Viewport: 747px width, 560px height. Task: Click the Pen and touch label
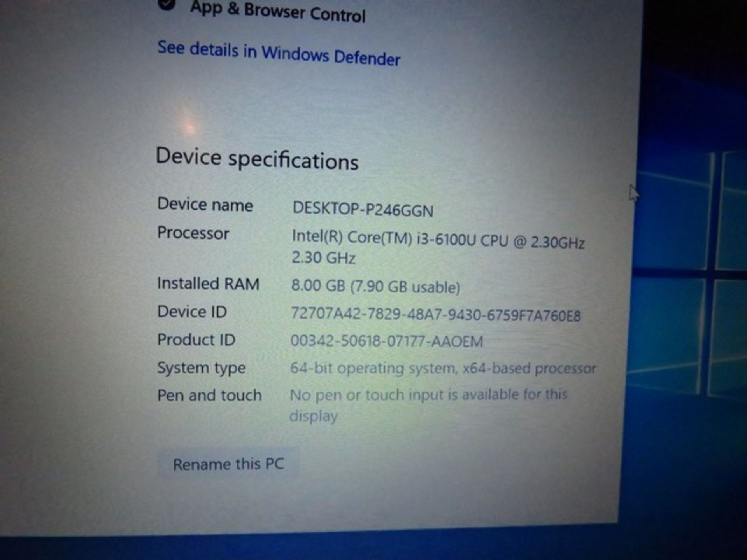(x=209, y=395)
